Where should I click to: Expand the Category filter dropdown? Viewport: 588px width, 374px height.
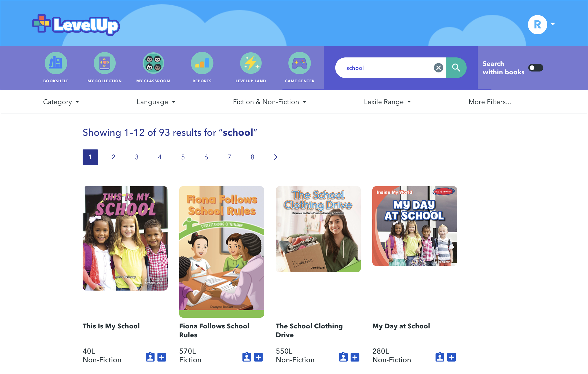pos(61,102)
